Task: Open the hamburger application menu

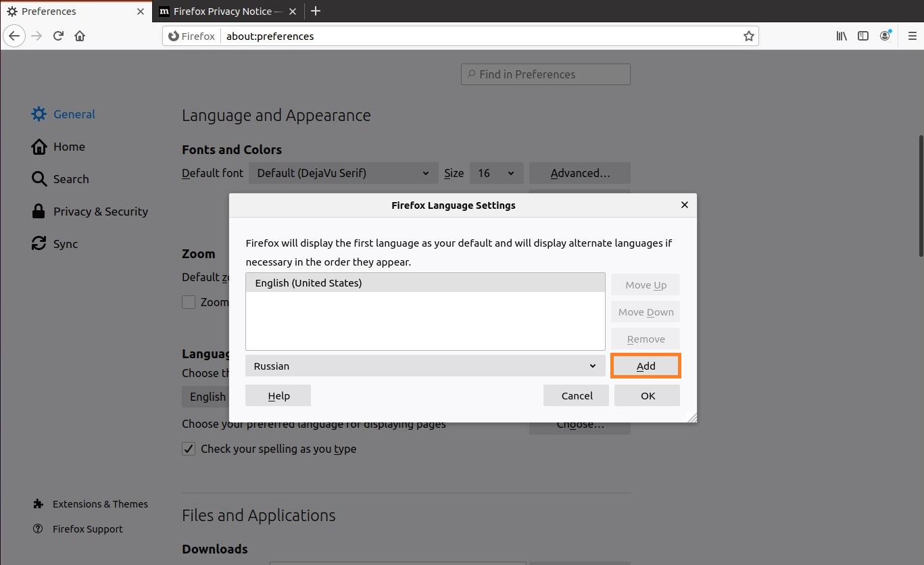Action: (912, 36)
